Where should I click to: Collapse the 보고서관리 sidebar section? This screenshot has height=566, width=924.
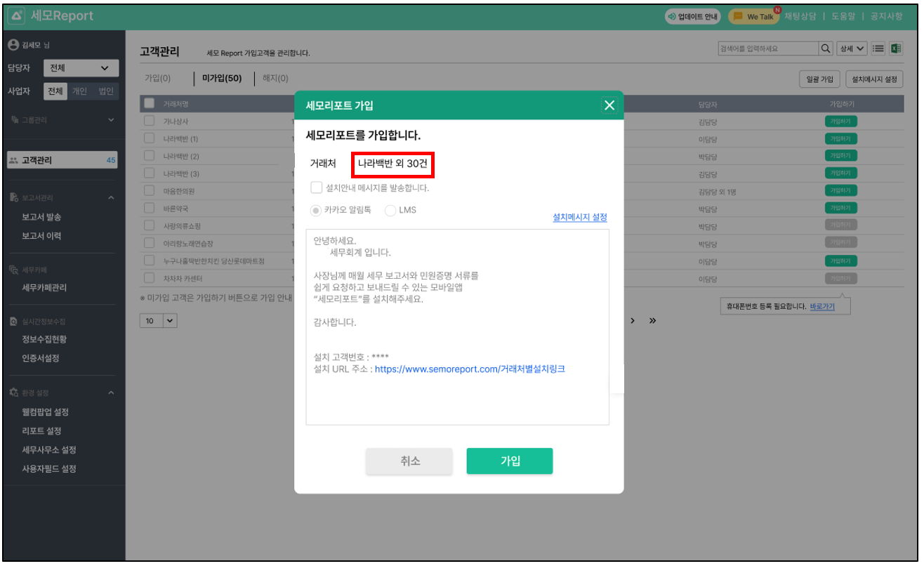point(111,199)
